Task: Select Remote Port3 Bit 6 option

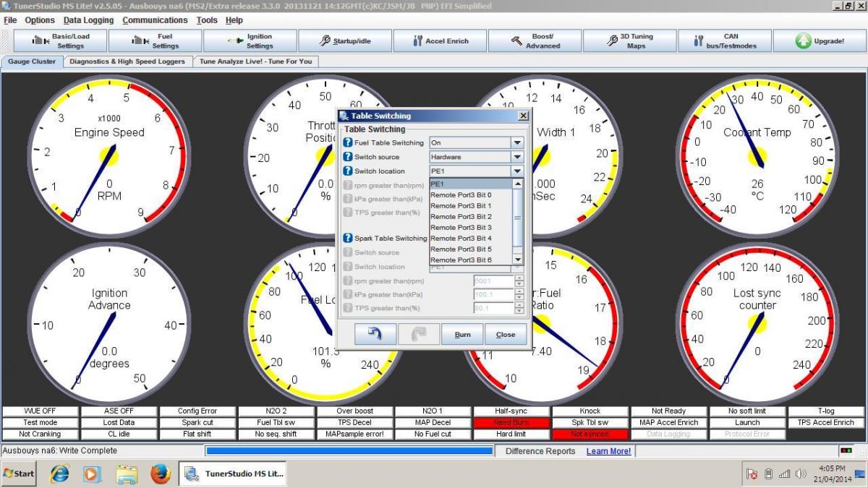Action: (x=471, y=260)
